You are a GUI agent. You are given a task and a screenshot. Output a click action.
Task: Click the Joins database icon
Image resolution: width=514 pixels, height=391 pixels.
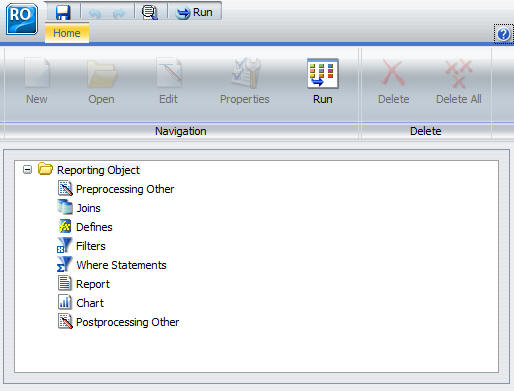click(65, 207)
